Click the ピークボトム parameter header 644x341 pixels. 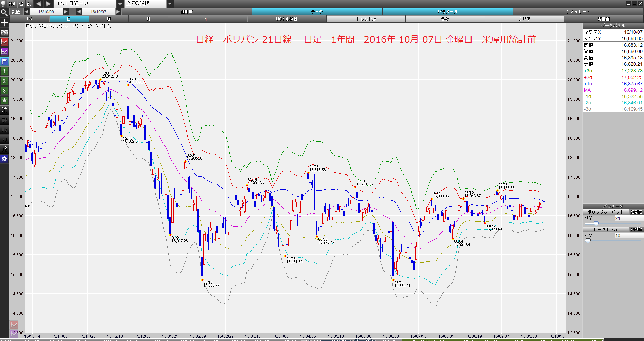[x=605, y=229]
